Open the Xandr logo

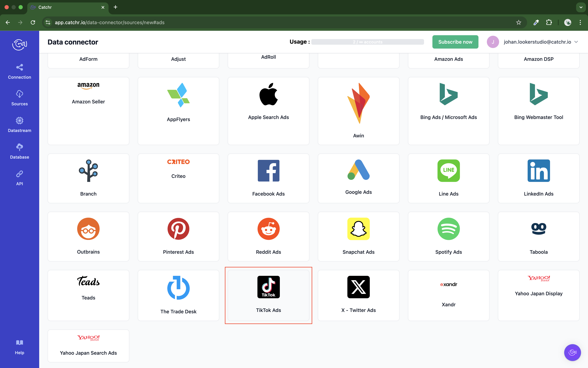(x=449, y=284)
